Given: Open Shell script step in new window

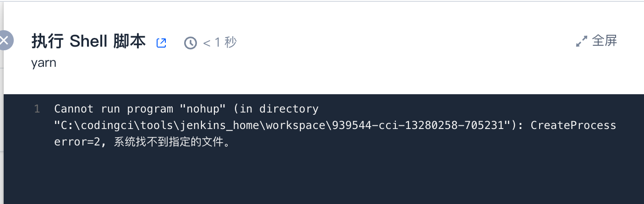Looking at the screenshot, I should click(x=161, y=43).
